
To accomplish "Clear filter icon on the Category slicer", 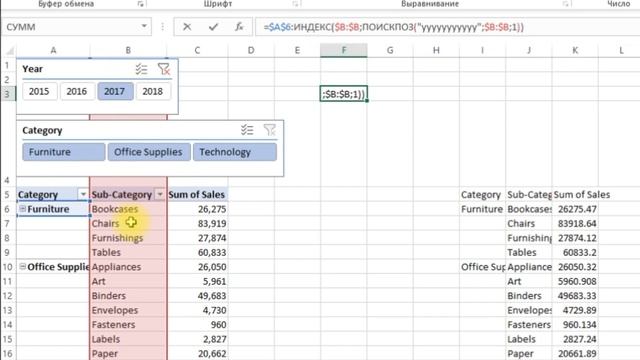I will click(x=269, y=130).
